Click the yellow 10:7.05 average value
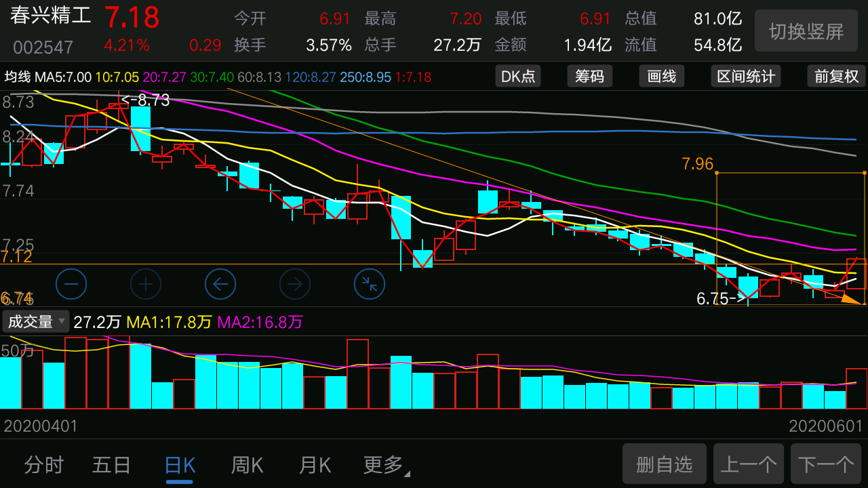Image resolution: width=868 pixels, height=488 pixels. (x=117, y=77)
